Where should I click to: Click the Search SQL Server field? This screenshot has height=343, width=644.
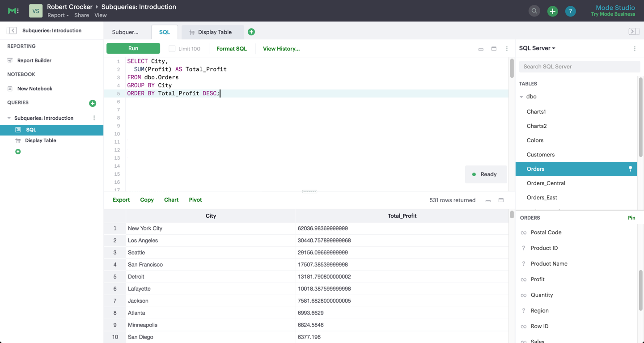tap(580, 67)
